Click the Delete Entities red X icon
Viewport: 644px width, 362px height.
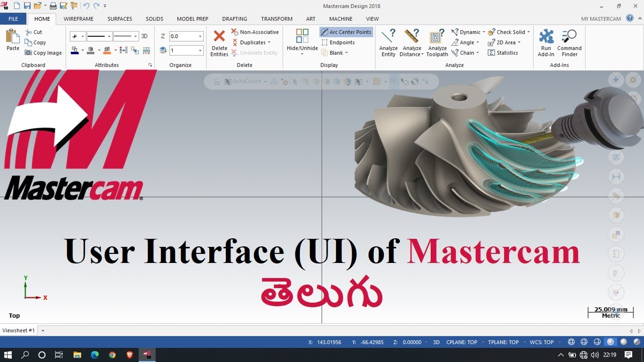pos(219,36)
